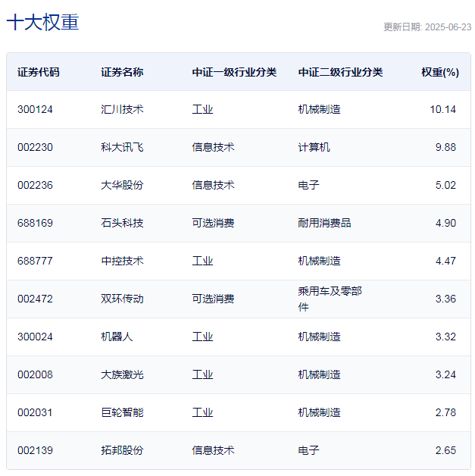Open stock code 300124
Image resolution: width=475 pixels, height=476 pixels.
click(35, 109)
